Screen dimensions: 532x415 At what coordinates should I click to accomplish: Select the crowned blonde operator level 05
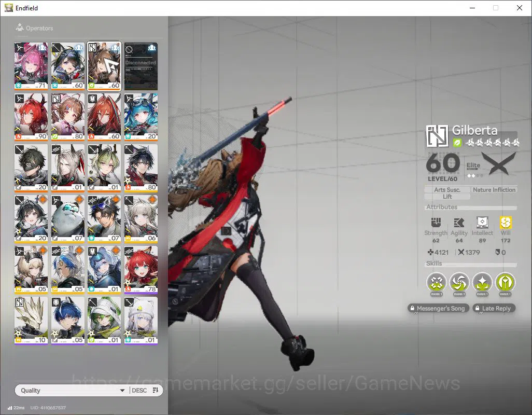tap(31, 269)
